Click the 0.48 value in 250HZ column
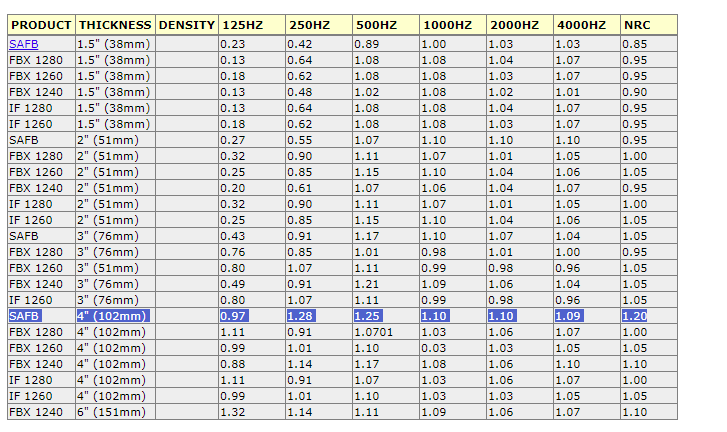This screenshot has height=432, width=727. click(x=300, y=92)
